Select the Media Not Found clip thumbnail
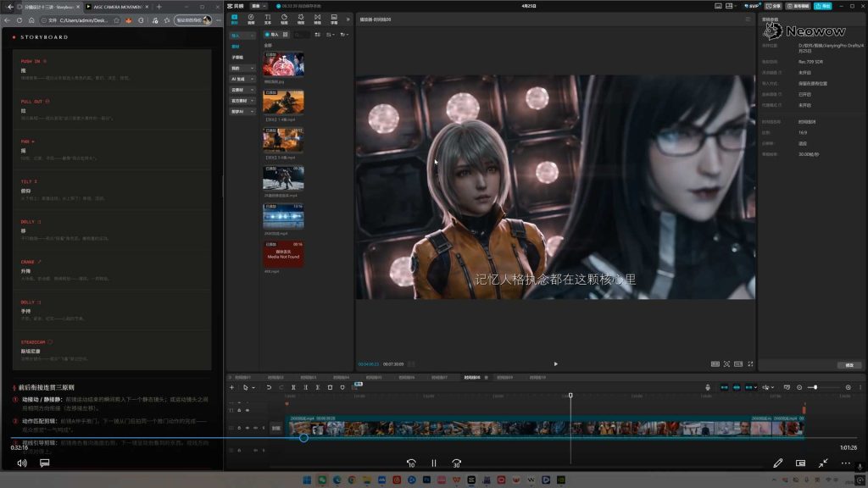The width and height of the screenshot is (868, 488). (x=283, y=254)
